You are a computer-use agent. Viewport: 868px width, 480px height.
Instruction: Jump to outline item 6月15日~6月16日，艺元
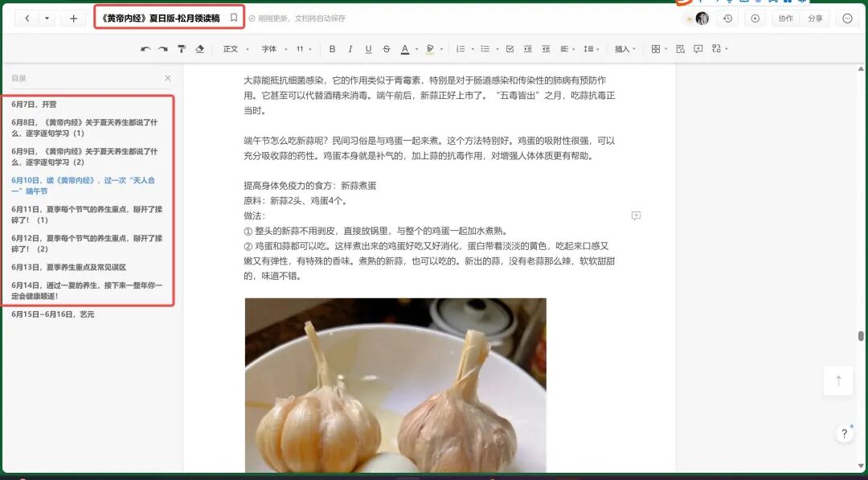point(52,314)
